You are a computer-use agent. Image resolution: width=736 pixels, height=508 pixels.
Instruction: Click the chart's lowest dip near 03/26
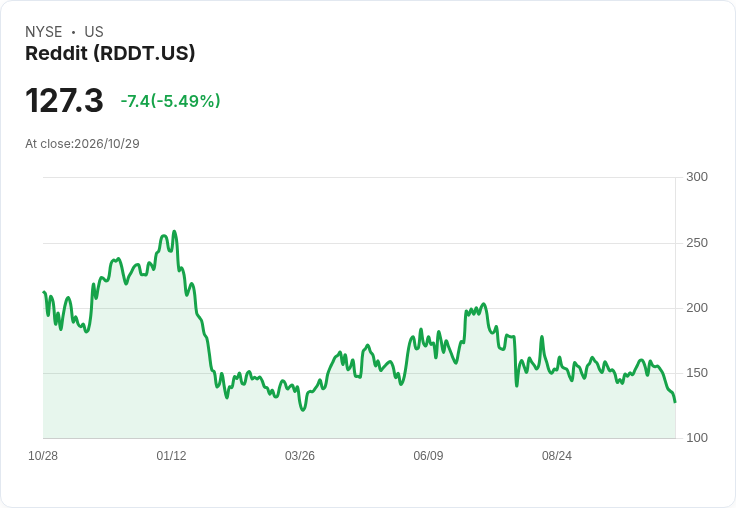click(303, 410)
